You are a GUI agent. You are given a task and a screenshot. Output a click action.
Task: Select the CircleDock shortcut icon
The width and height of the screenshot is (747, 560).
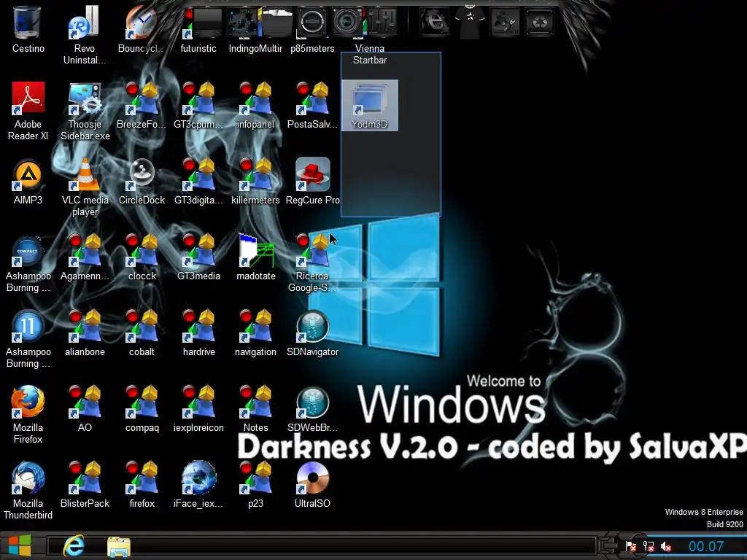pyautogui.click(x=142, y=175)
